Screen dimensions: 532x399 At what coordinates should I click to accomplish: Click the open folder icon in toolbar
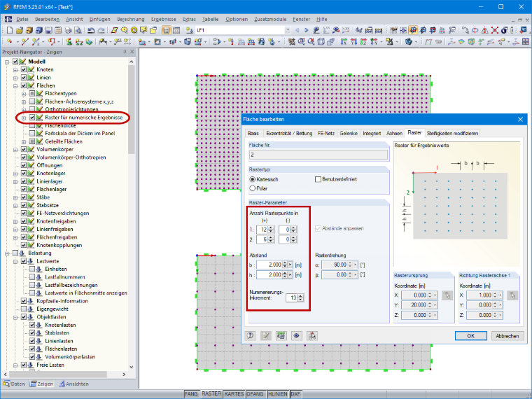20,30
